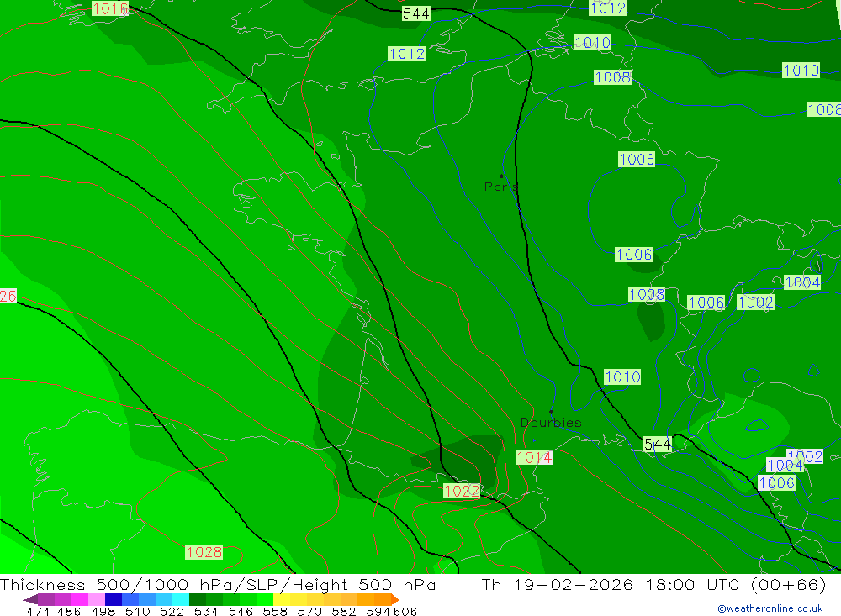
Task: Click the 544 height label near Dourbies
Action: (658, 444)
